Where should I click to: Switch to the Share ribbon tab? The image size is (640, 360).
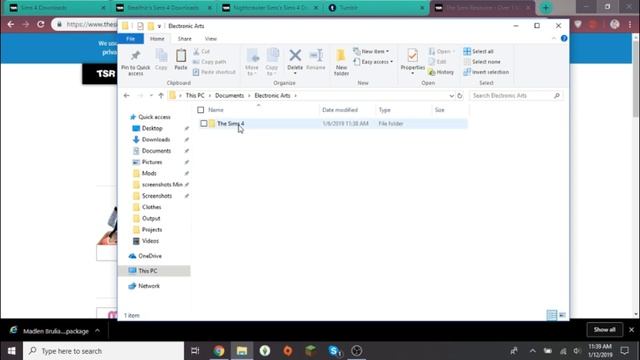point(184,39)
